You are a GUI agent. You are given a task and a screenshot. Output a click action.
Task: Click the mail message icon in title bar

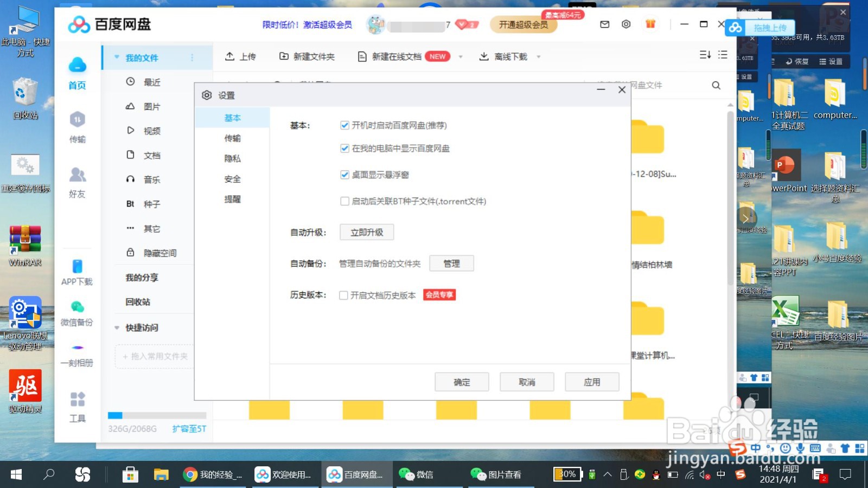click(x=604, y=24)
